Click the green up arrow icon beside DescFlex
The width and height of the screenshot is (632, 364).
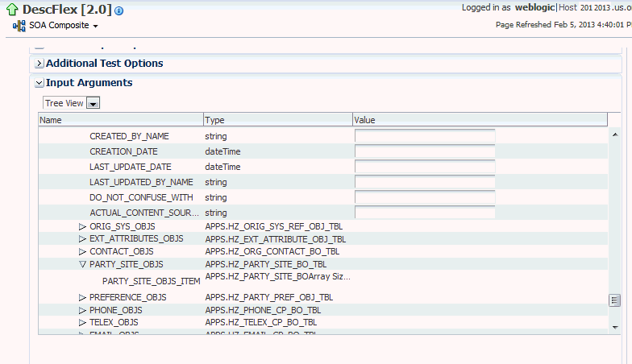13,10
